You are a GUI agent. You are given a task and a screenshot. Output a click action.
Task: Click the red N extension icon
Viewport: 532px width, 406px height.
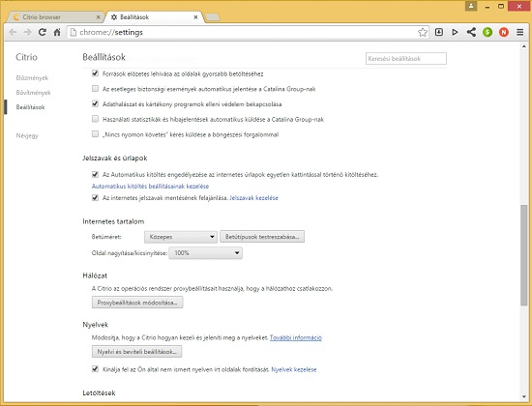[x=504, y=32]
